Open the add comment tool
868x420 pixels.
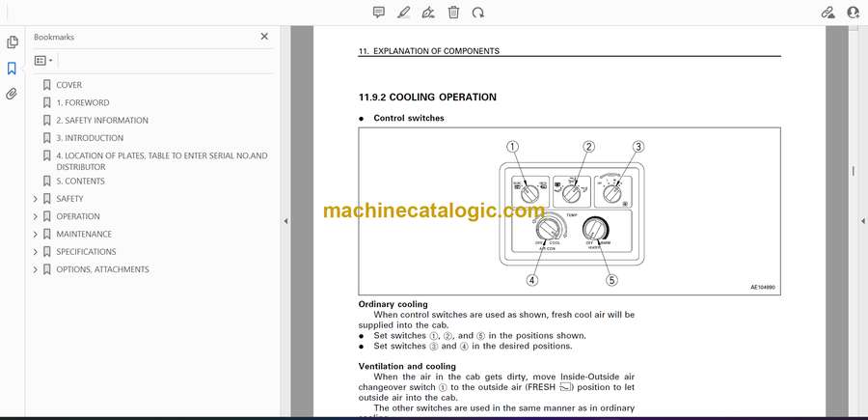379,13
